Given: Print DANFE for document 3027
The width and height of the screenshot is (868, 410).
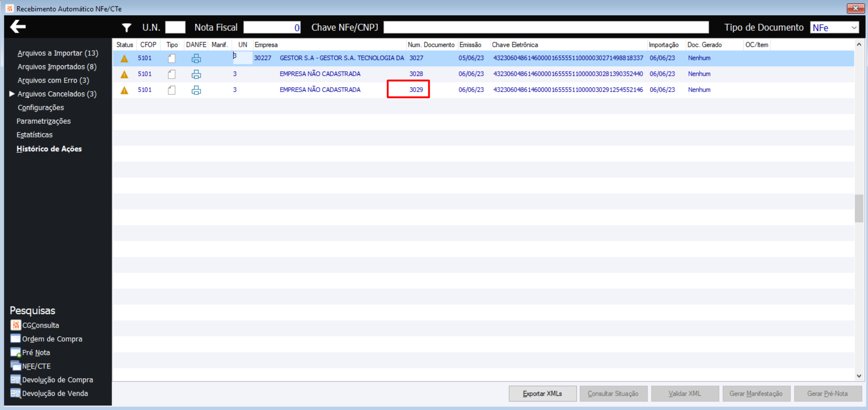Looking at the screenshot, I should pos(196,59).
